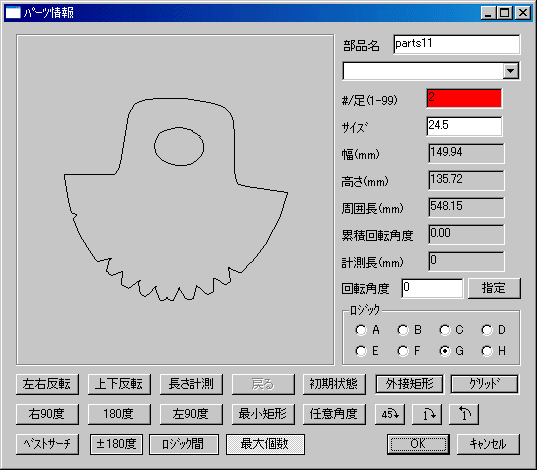Click the 指定 button
Image resolution: width=537 pixels, height=470 pixels.
(x=494, y=288)
